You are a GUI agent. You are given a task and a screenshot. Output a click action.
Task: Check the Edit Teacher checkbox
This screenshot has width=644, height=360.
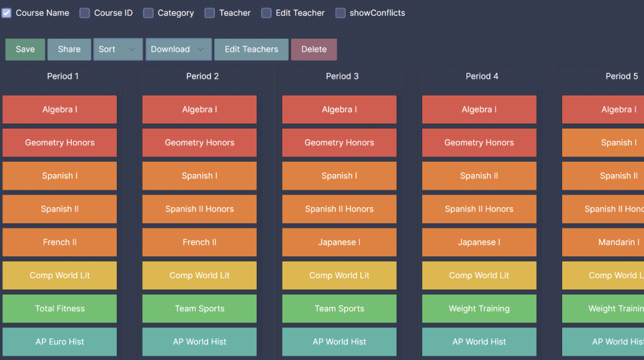tap(266, 12)
